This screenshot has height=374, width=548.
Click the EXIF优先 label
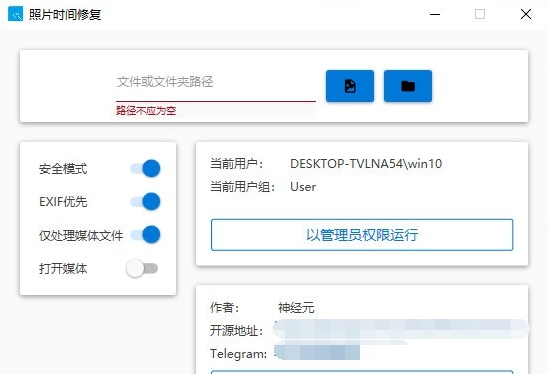coord(63,202)
